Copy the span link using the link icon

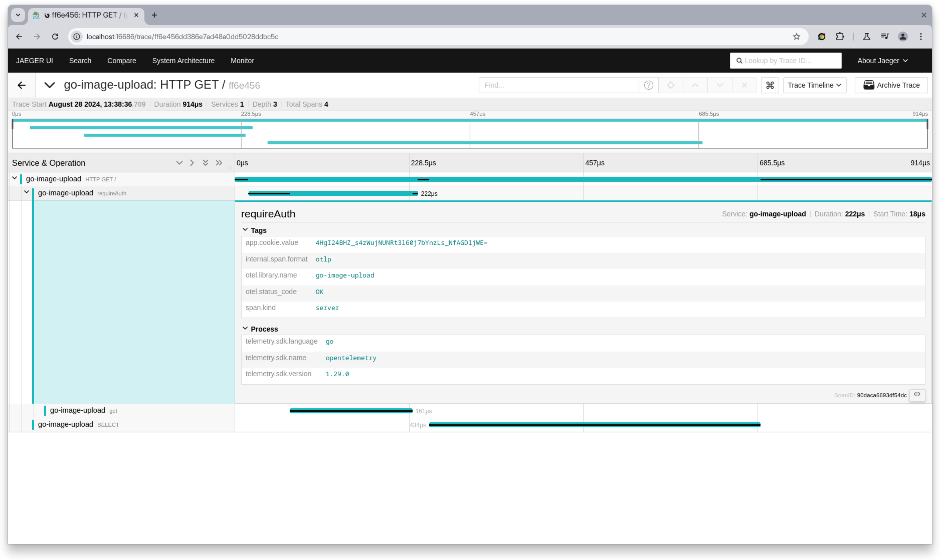pyautogui.click(x=918, y=394)
